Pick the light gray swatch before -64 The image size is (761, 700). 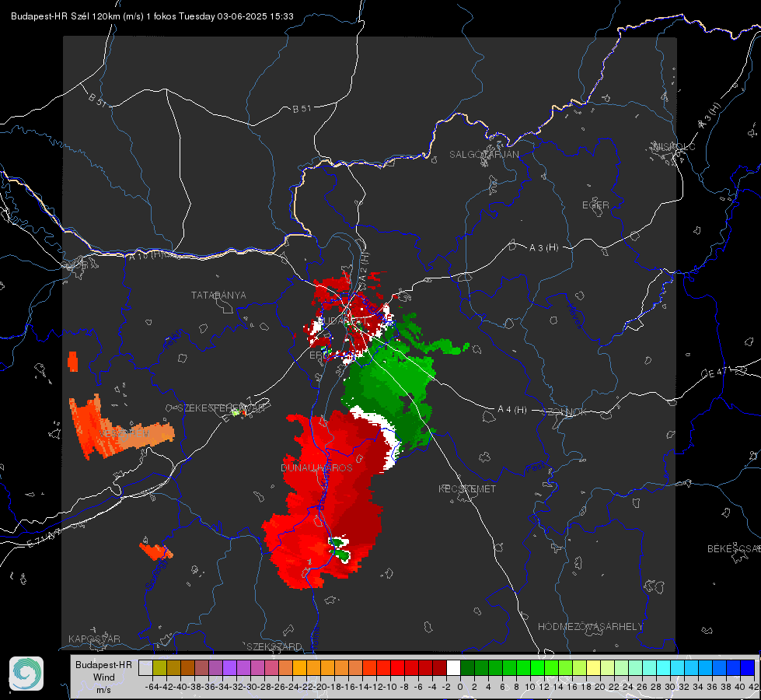145,667
